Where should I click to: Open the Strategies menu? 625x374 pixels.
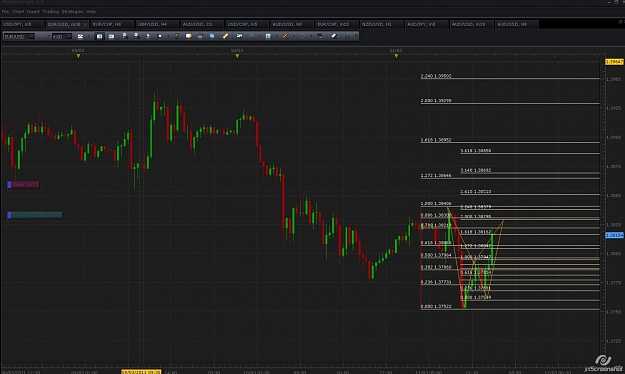click(x=72, y=12)
